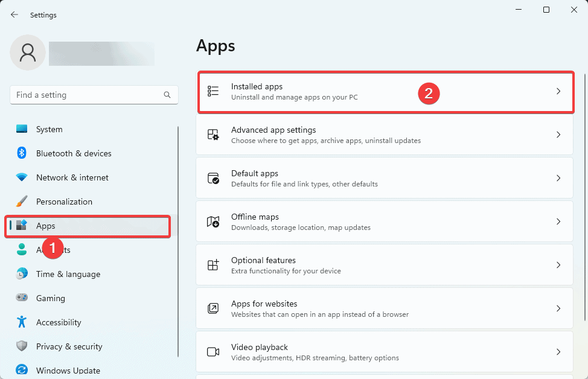This screenshot has width=588, height=379.
Task: Click the sidebar navigation scrollbar
Action: (177, 242)
